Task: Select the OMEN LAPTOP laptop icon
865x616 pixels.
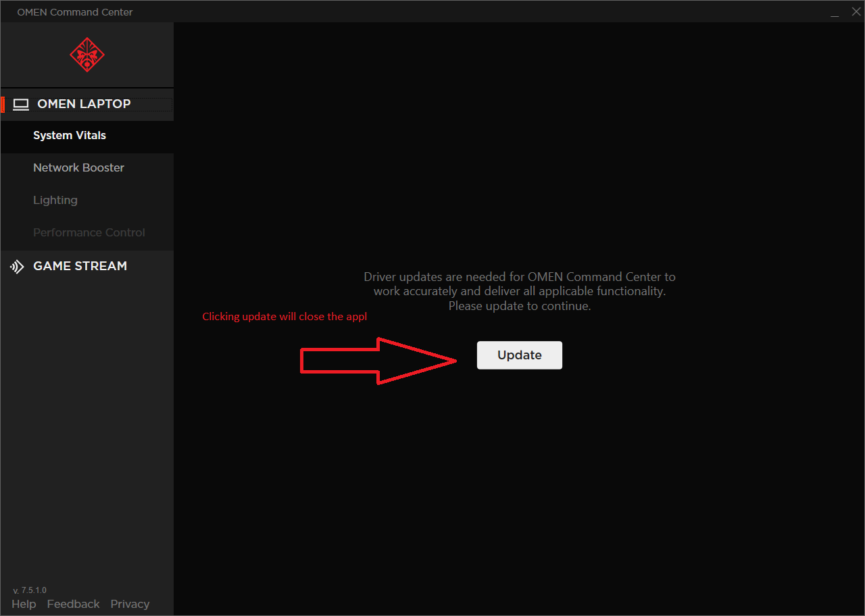Action: [21, 105]
